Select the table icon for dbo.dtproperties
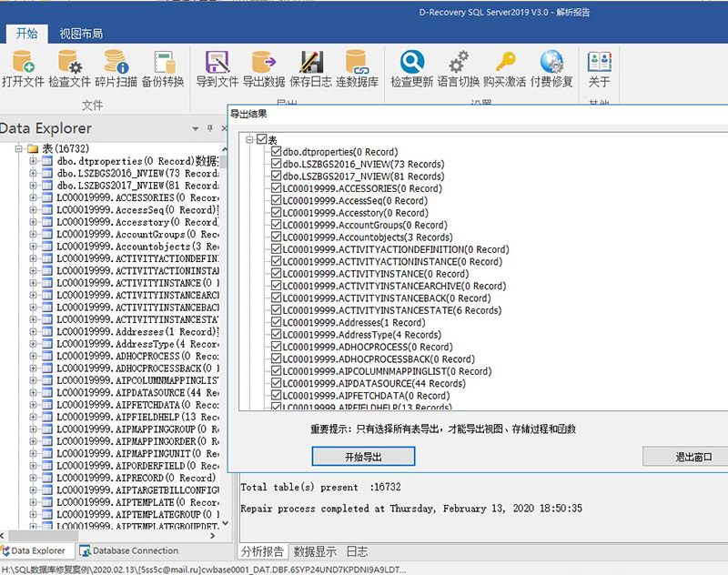 coord(47,161)
